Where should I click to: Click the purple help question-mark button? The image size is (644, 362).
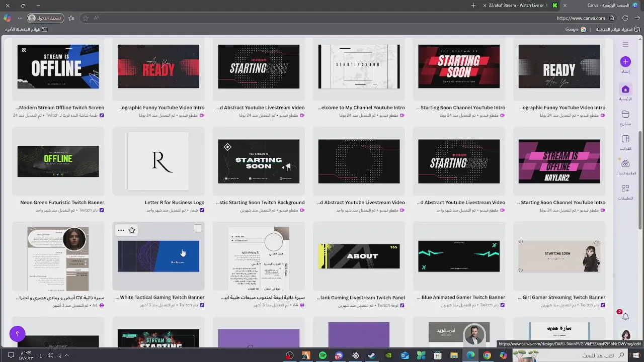pyautogui.click(x=17, y=334)
